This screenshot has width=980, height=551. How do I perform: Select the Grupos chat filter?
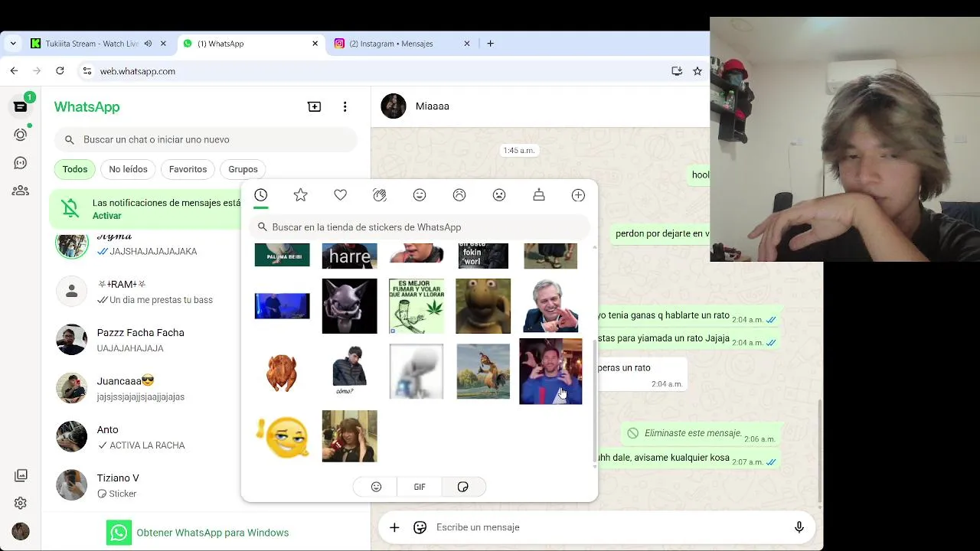[x=243, y=169]
